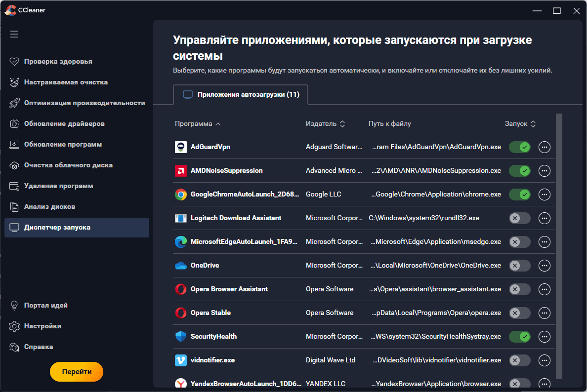Image resolution: width=587 pixels, height=392 pixels.
Task: Open Анализ дисков in the sidebar
Action: pos(49,207)
